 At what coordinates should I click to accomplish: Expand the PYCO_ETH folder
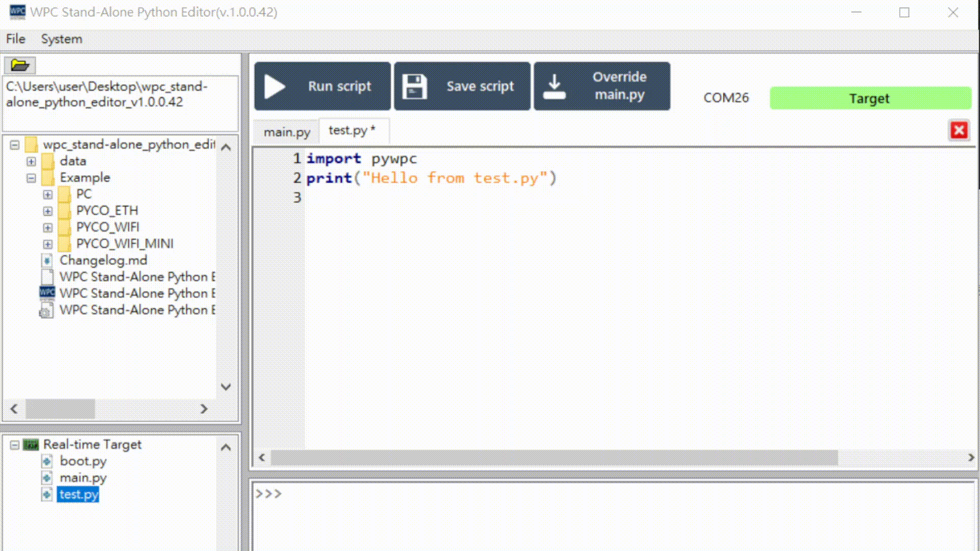(47, 210)
